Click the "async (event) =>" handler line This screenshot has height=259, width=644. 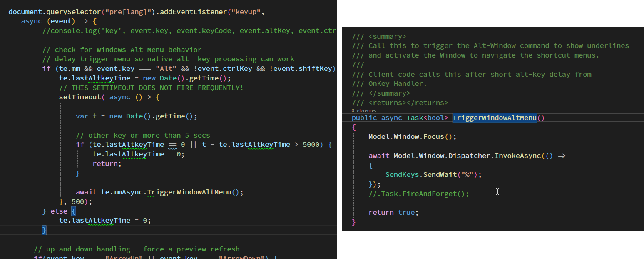point(59,21)
